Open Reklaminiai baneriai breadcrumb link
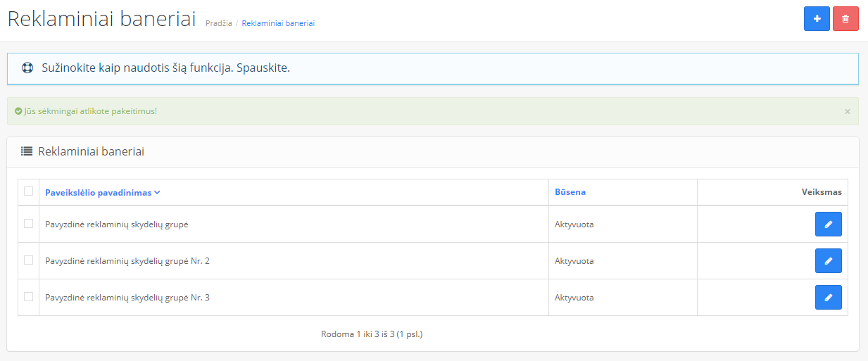 [x=278, y=23]
